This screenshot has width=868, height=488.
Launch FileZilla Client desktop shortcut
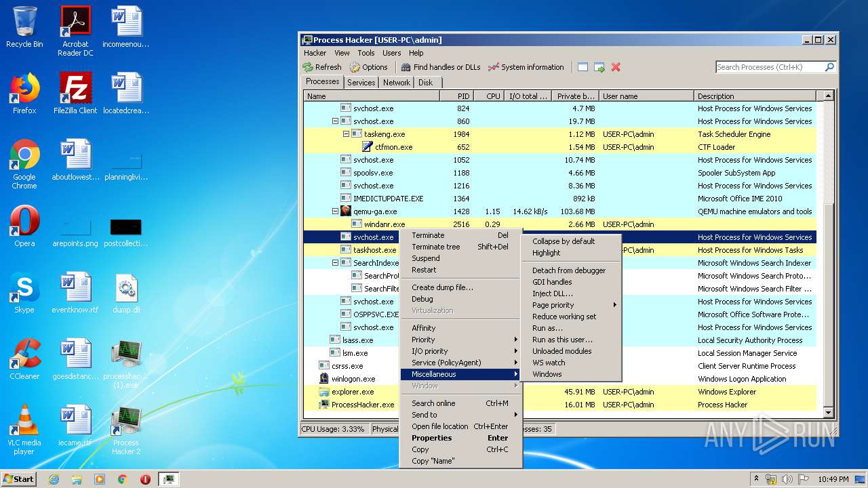[75, 94]
